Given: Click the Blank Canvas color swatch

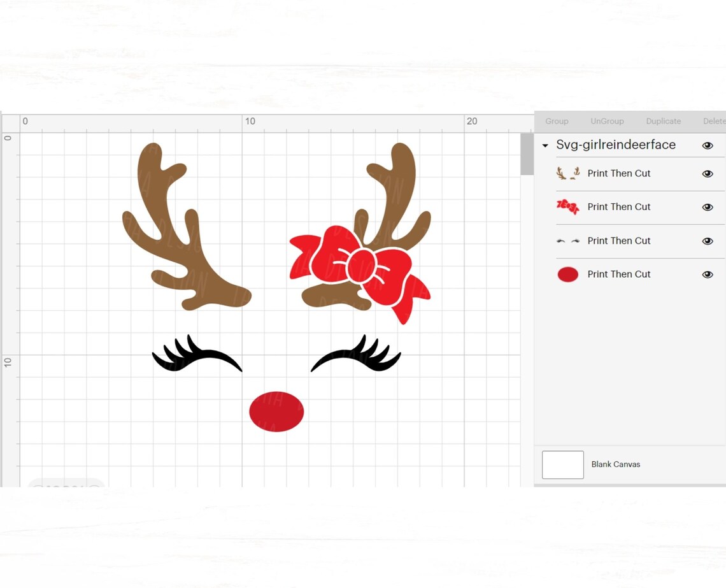Looking at the screenshot, I should click(x=562, y=464).
